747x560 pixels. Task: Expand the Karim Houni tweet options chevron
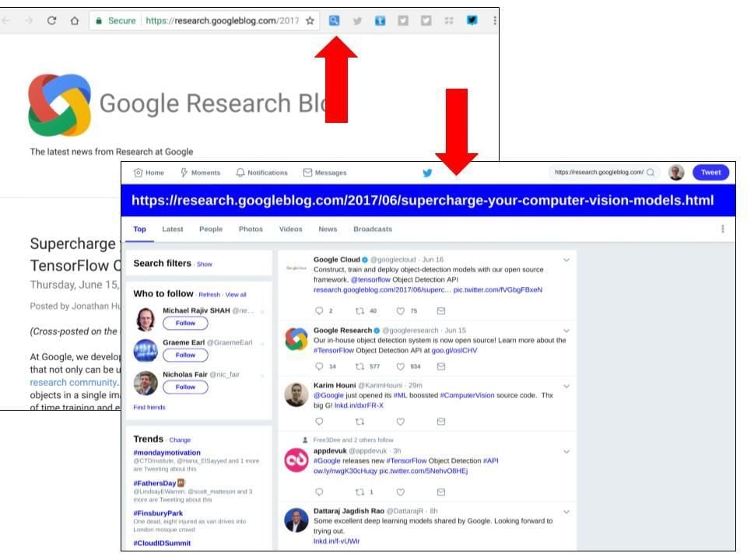[566, 387]
